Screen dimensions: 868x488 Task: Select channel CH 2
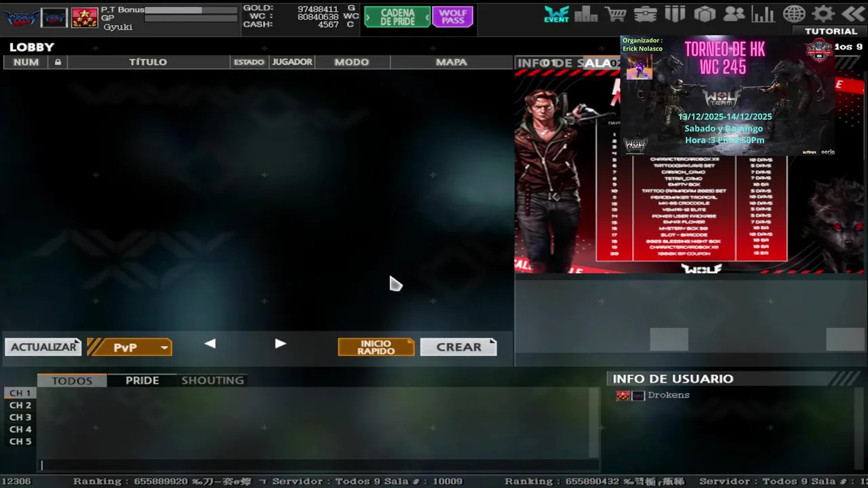point(20,405)
